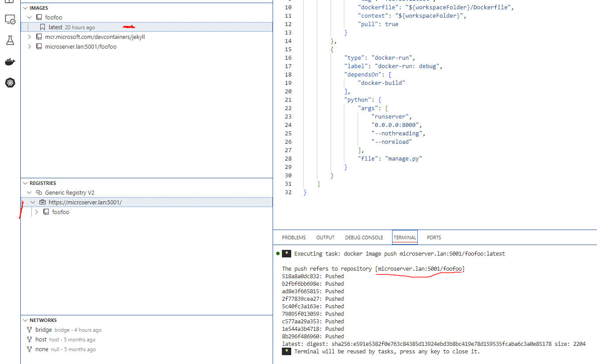Click the "Executing task: docker image push" line

click(x=400, y=254)
